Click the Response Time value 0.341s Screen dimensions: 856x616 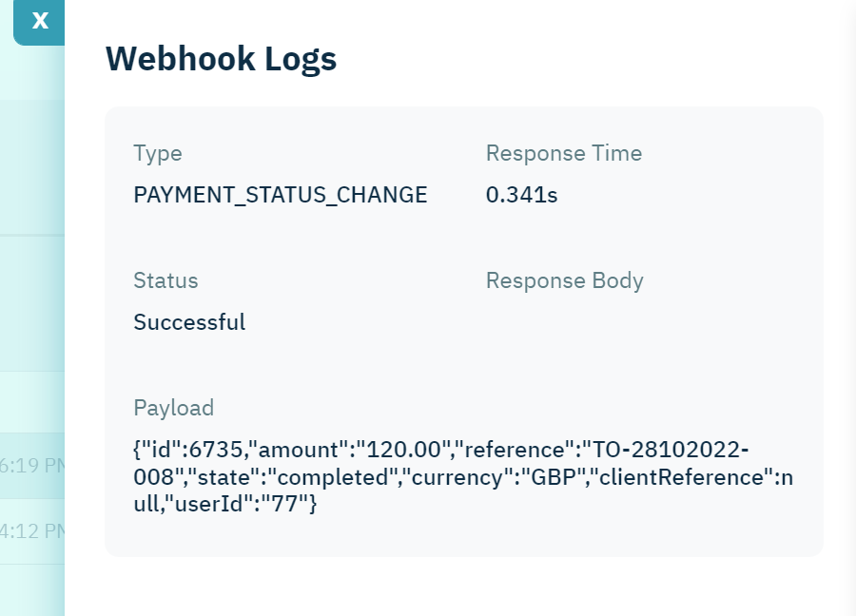pyautogui.click(x=521, y=194)
